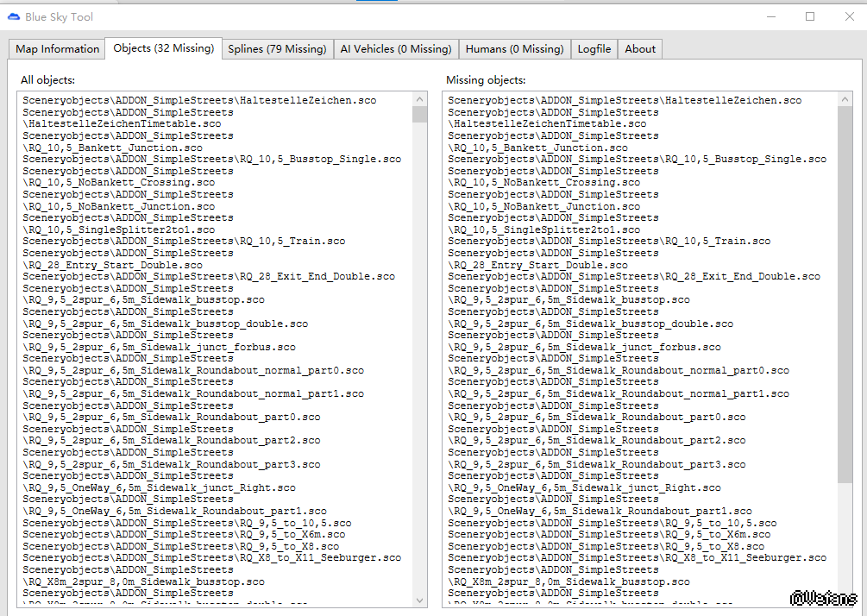This screenshot has width=867, height=616.
Task: Click the Blue Sky Tool cloud icon
Action: point(13,16)
